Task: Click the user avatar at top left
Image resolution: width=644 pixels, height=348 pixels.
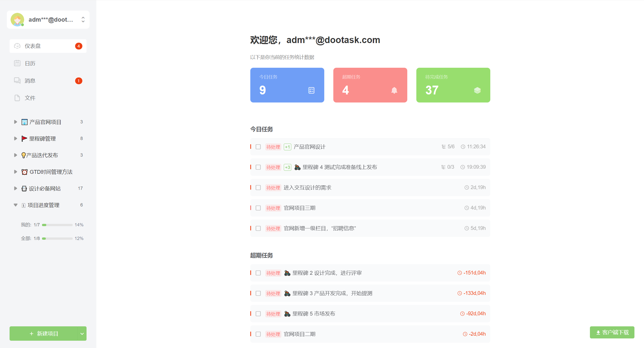Action: point(17,20)
